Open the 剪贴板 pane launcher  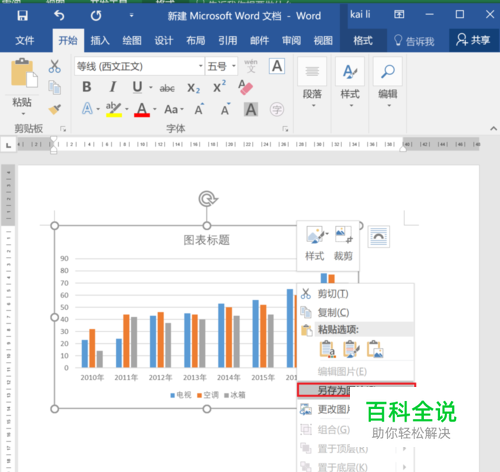point(63,129)
